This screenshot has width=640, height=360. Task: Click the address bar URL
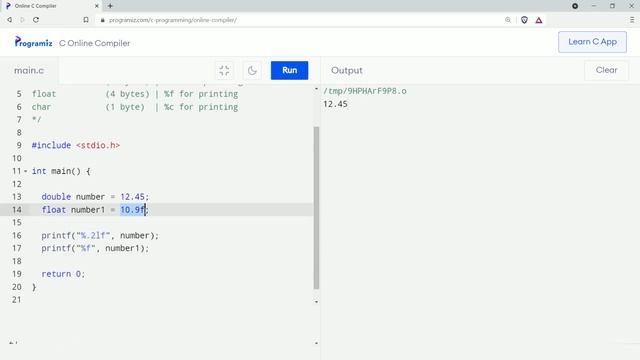click(173, 20)
